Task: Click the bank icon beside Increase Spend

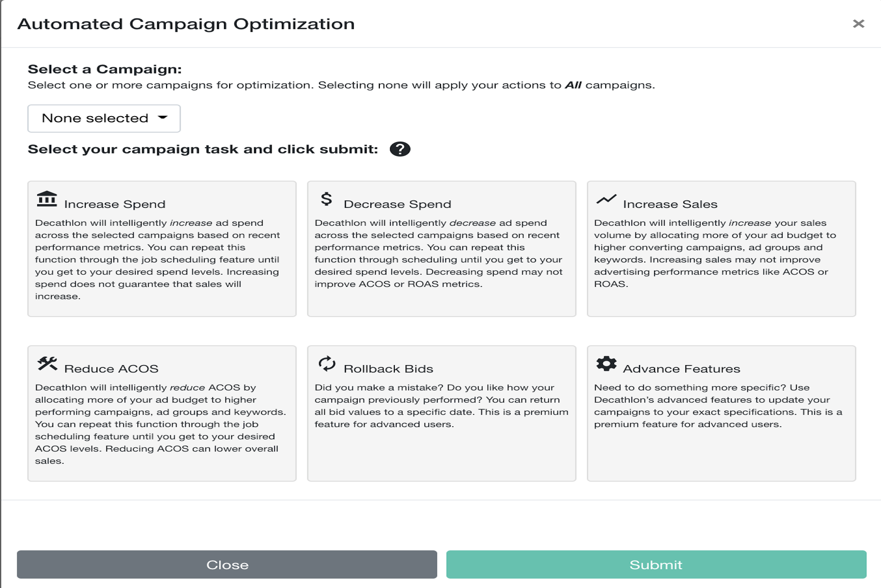Action: pos(47,199)
